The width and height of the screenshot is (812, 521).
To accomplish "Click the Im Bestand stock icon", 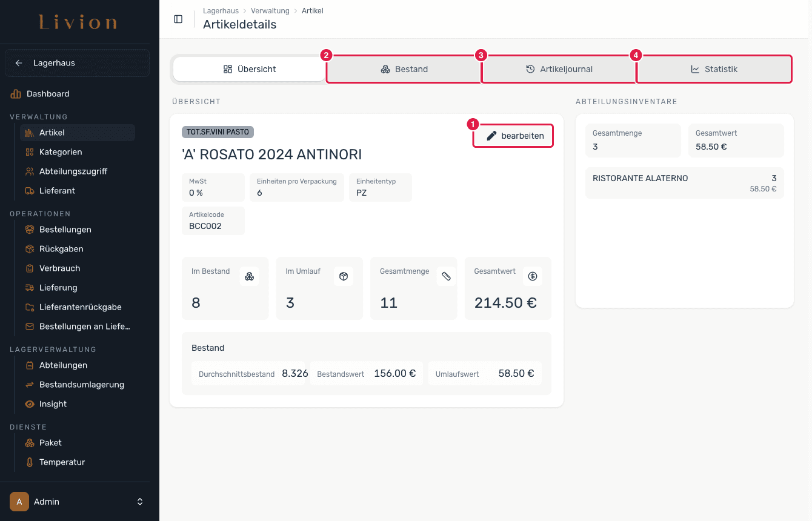I will [x=249, y=276].
